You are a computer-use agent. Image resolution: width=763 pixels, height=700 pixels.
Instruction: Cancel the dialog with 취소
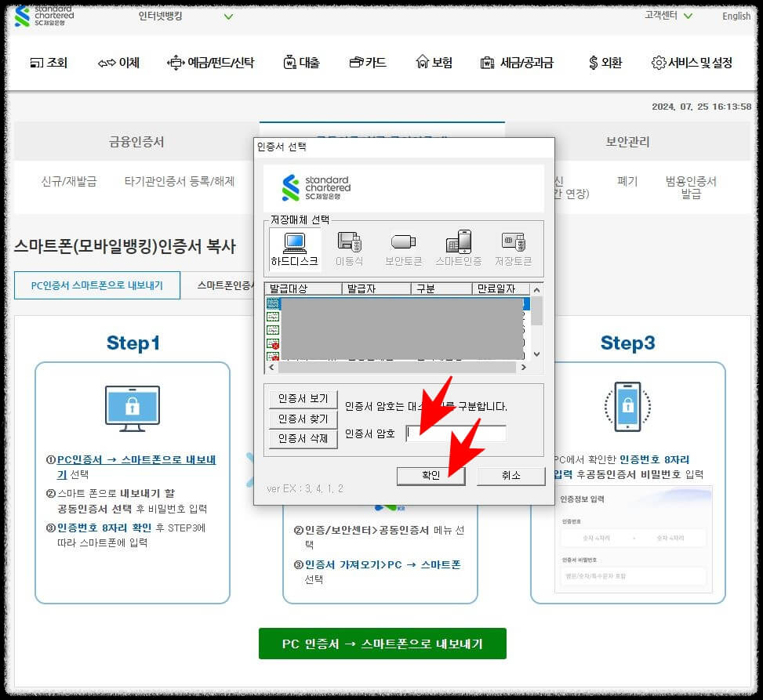click(511, 476)
